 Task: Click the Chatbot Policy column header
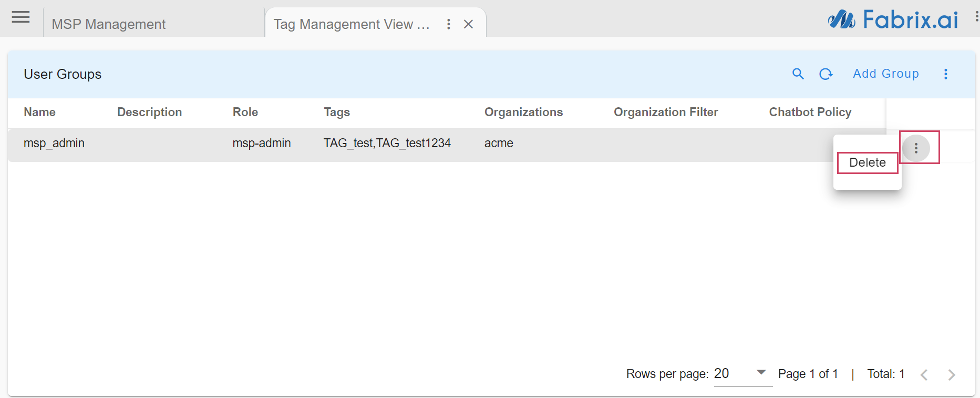[x=810, y=113]
